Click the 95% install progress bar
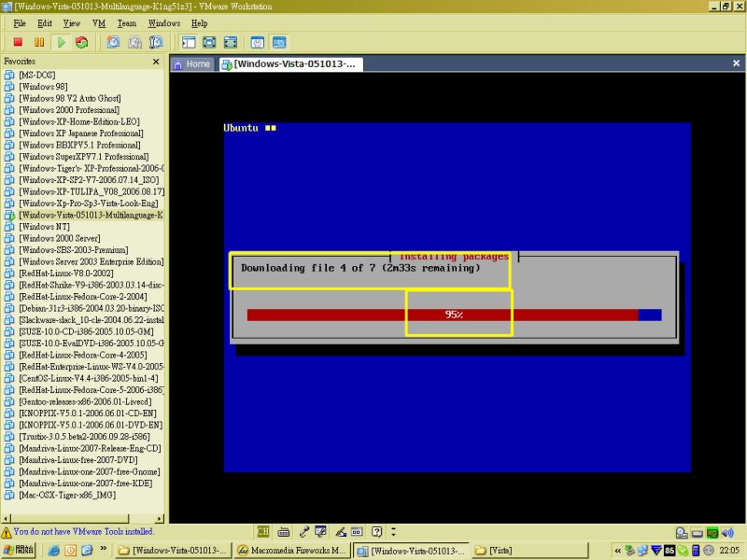Screen dimensions: 747x560 point(454,315)
